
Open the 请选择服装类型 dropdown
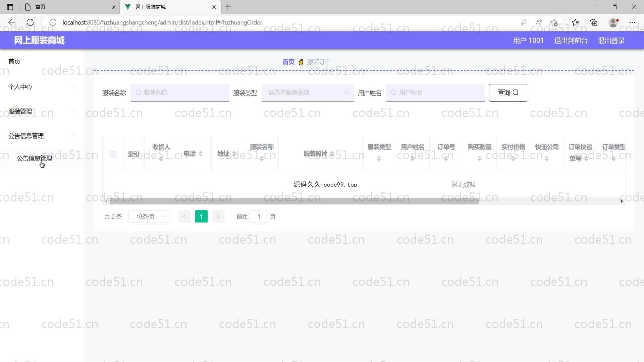[308, 93]
